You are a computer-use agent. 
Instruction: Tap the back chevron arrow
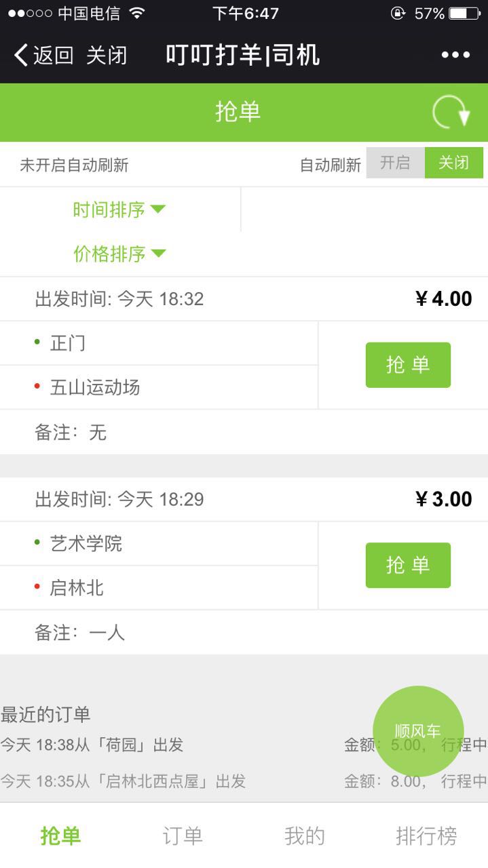(22, 56)
